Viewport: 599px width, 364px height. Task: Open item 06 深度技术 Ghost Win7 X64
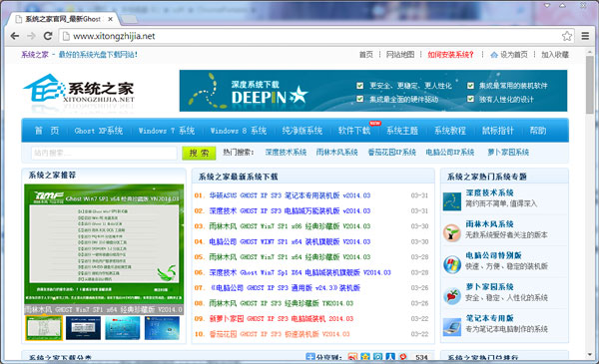coord(299,272)
